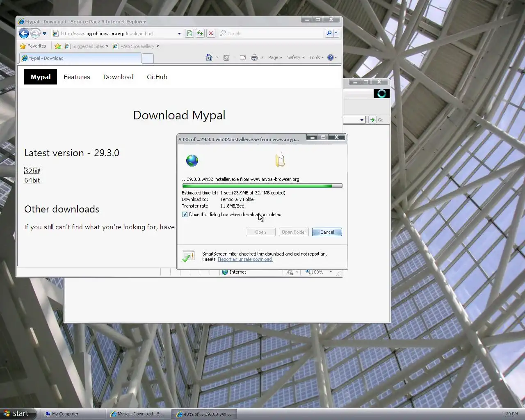Stop loading with the red X icon
This screenshot has height=420, width=525.
coord(211,34)
